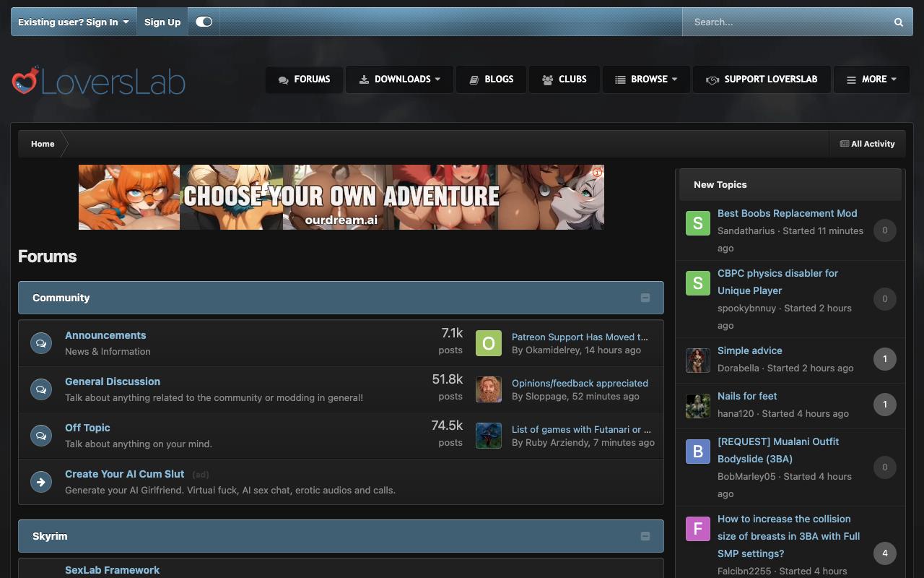Collapse the Community category section

(645, 298)
